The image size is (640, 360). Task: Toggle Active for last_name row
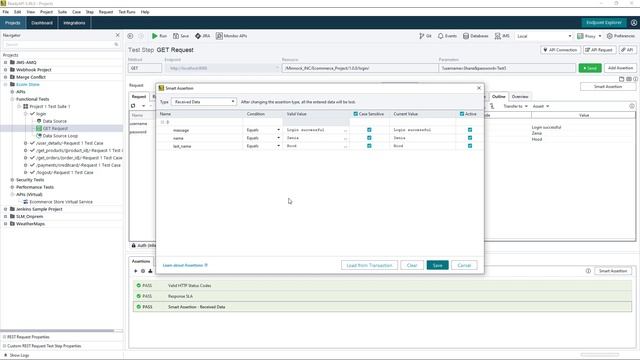click(470, 146)
